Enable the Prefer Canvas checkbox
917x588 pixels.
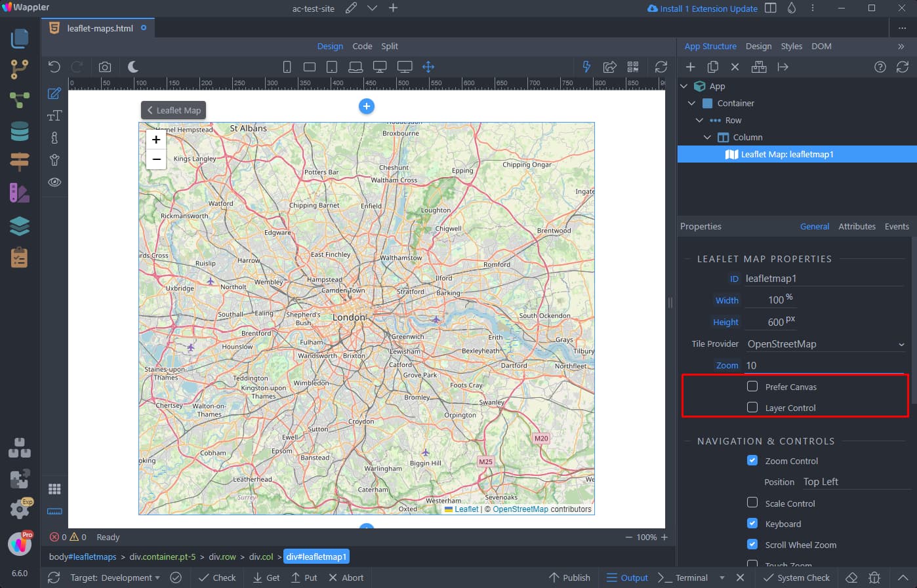click(x=752, y=386)
